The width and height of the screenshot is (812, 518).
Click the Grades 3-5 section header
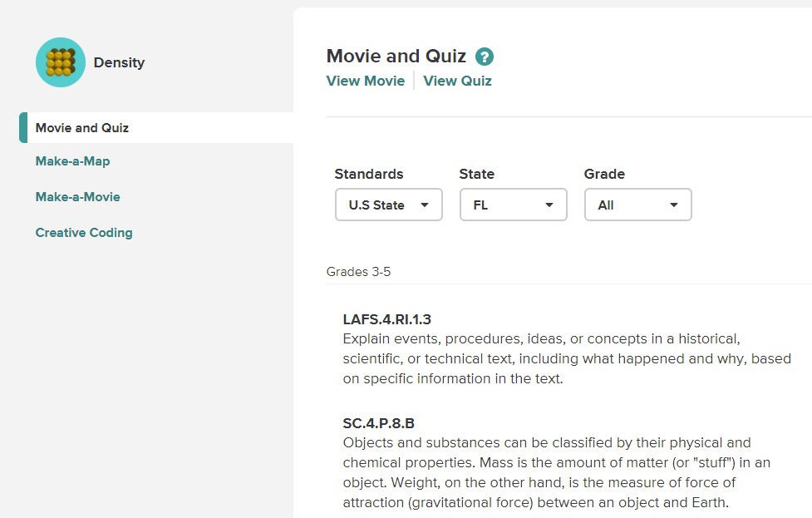[358, 271]
